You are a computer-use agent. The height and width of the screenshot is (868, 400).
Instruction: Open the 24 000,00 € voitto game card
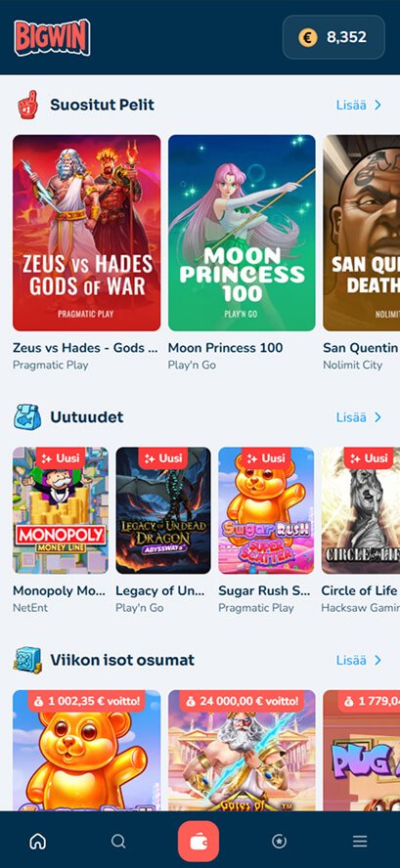pos(242,751)
